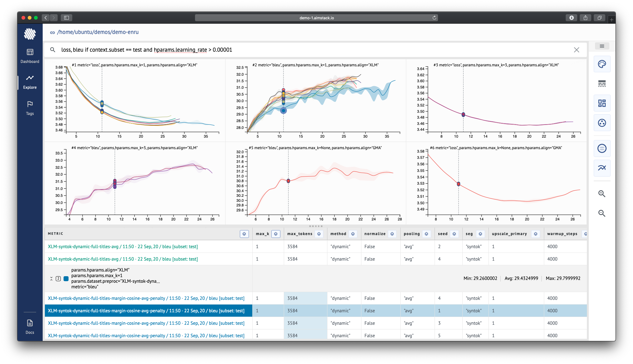This screenshot has width=633, height=364.
Task: Open the METRIC column header options
Action: [244, 234]
